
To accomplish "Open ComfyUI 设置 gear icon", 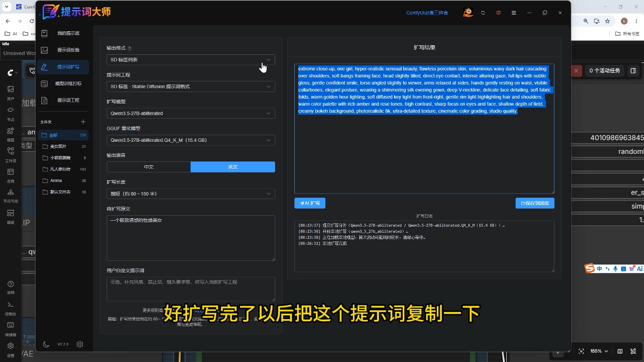I will pyautogui.click(x=11, y=349).
